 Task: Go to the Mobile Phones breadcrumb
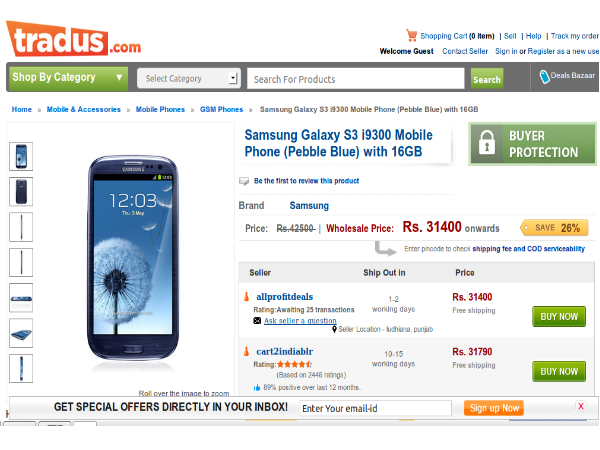(160, 110)
